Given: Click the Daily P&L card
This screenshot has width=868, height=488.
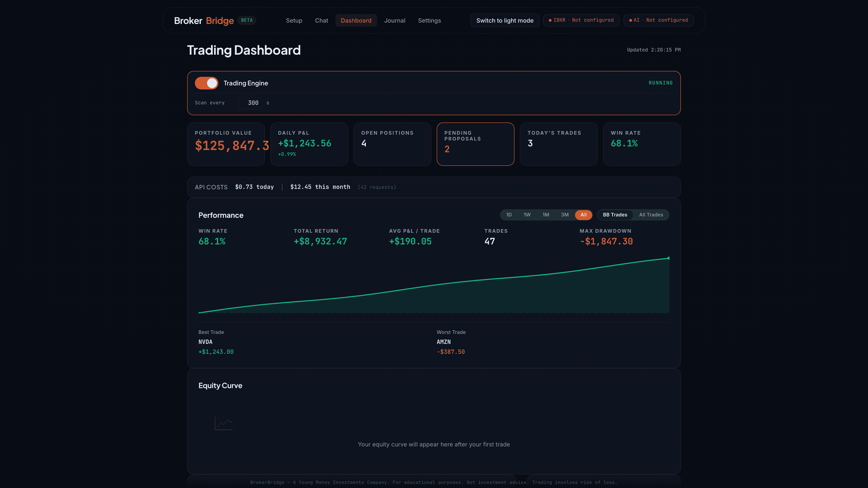Looking at the screenshot, I should [309, 144].
